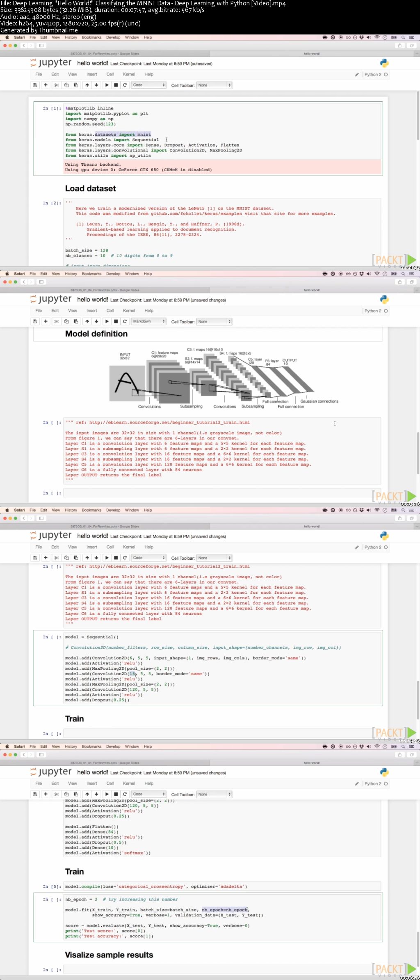The height and width of the screenshot is (980, 420).
Task: Open Cell Toolbar None dropdown, Sequential model frame
Action: click(x=214, y=558)
